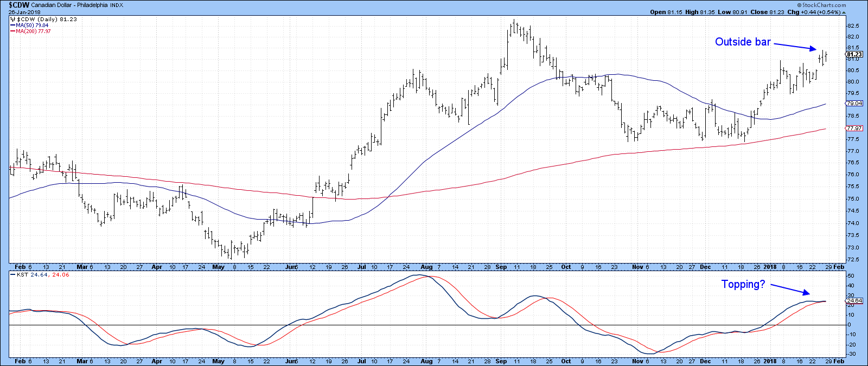Click the 24.64 KST value tag on right axis
The image size is (868, 366).
coord(854,300)
